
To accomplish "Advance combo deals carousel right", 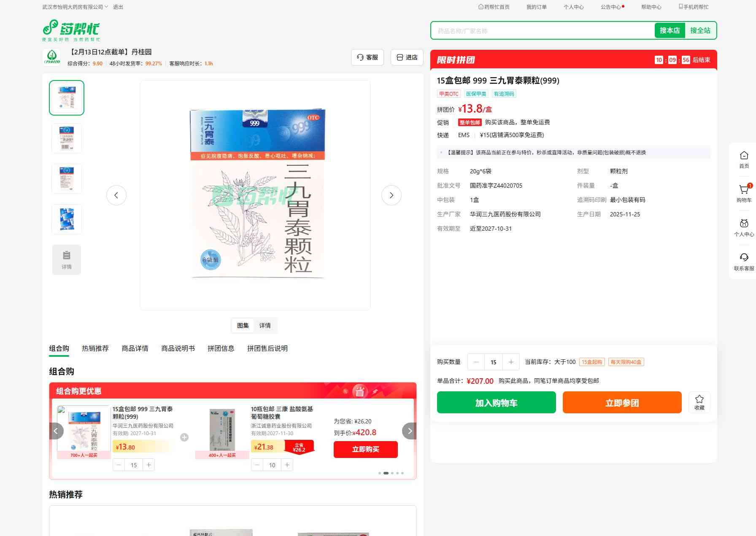I will [x=409, y=431].
